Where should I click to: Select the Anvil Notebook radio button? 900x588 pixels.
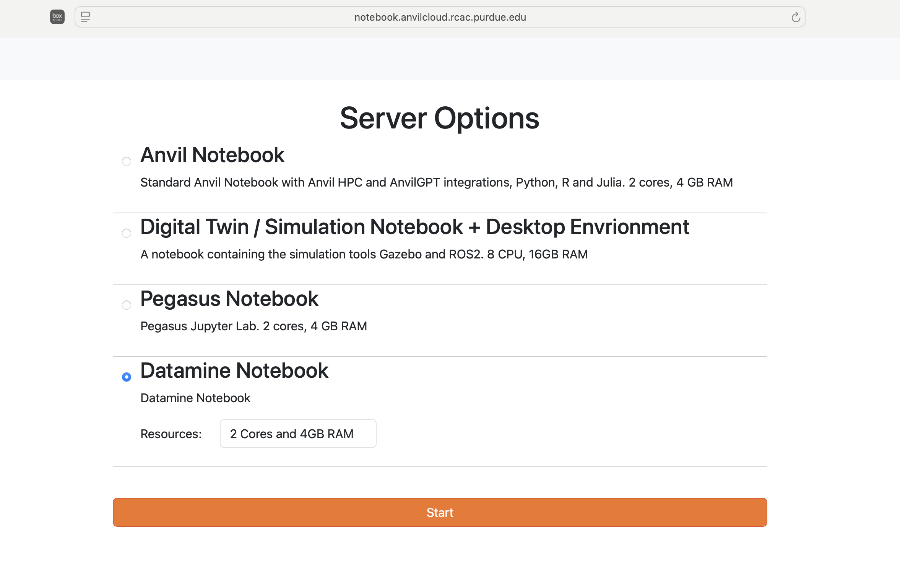pos(127,161)
